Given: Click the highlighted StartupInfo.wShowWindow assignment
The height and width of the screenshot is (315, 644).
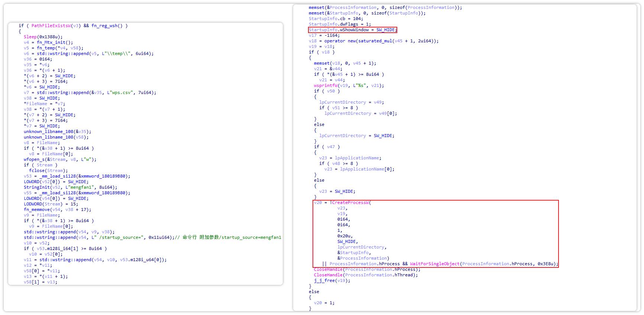Looking at the screenshot, I should 352,30.
